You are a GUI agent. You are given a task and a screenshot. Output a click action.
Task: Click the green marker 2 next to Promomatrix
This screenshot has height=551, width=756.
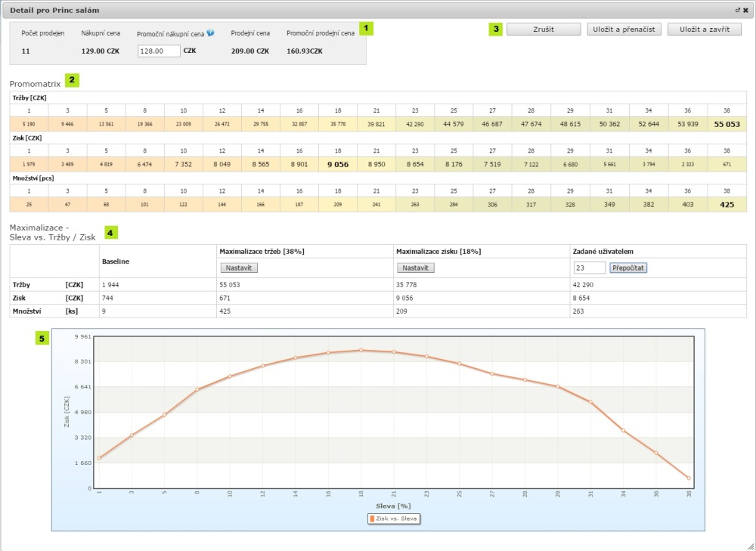point(72,80)
